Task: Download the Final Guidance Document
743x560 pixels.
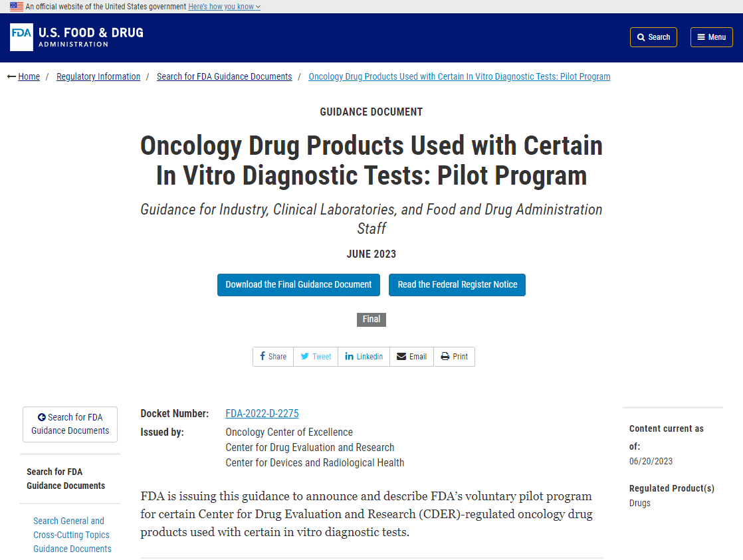Action: [298, 285]
